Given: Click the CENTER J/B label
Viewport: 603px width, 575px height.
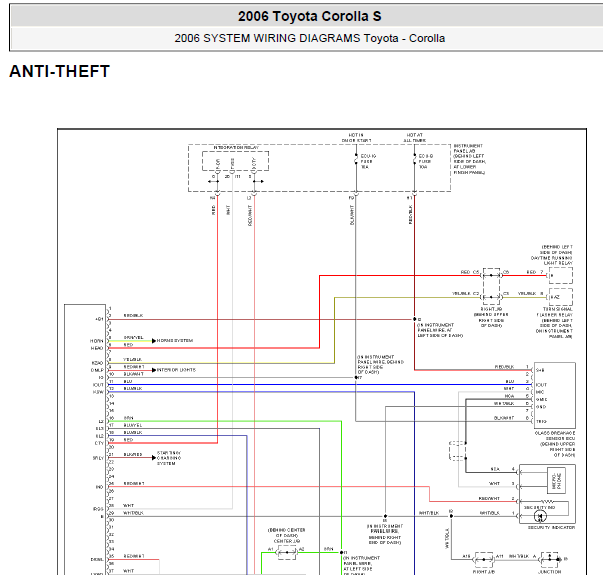Looking at the screenshot, I should point(287,541).
